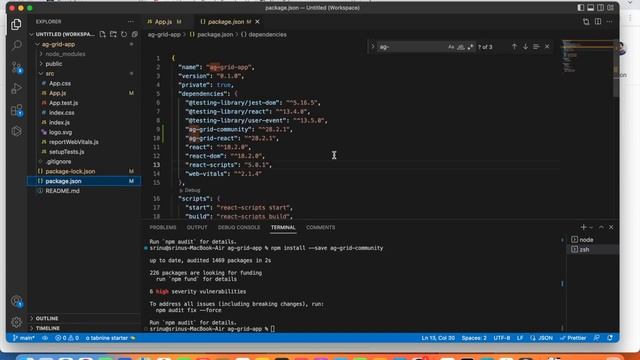Customize layout button in title bar

611,8
